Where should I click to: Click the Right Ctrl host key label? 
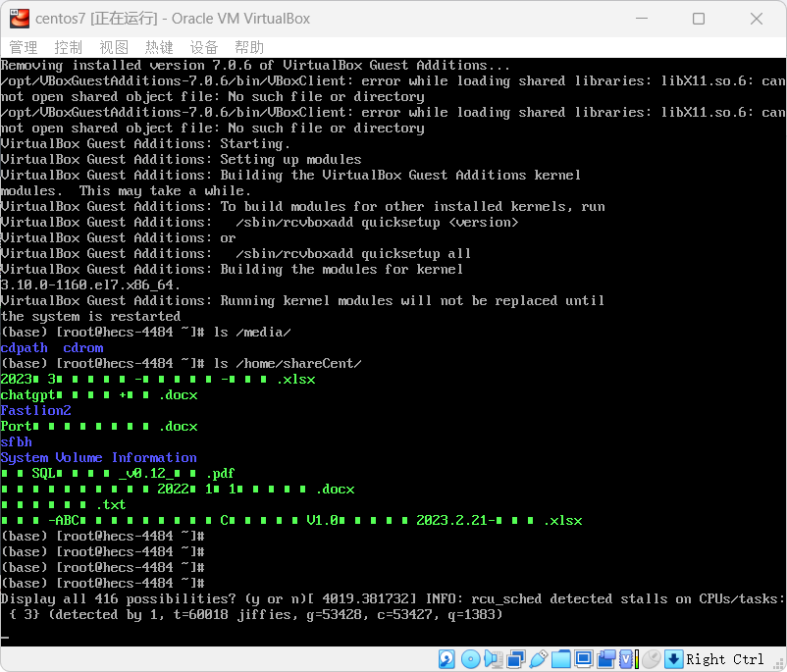click(x=724, y=659)
